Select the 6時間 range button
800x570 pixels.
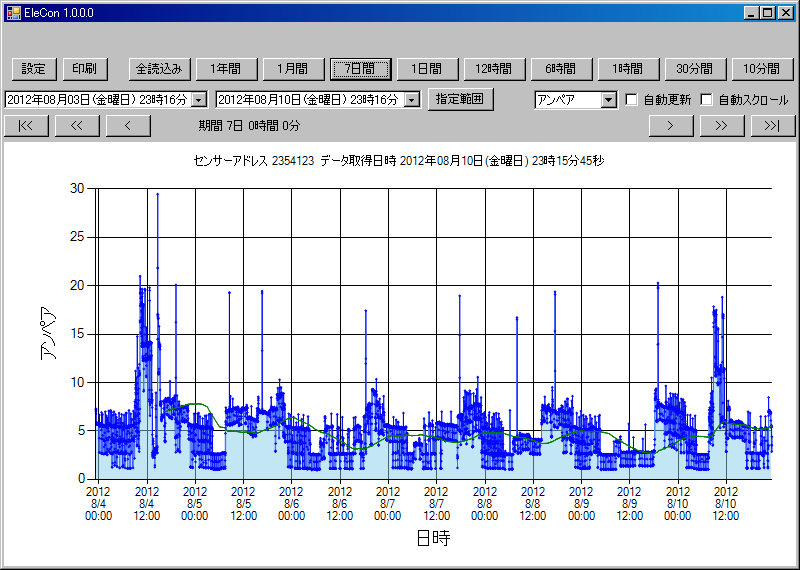(561, 69)
